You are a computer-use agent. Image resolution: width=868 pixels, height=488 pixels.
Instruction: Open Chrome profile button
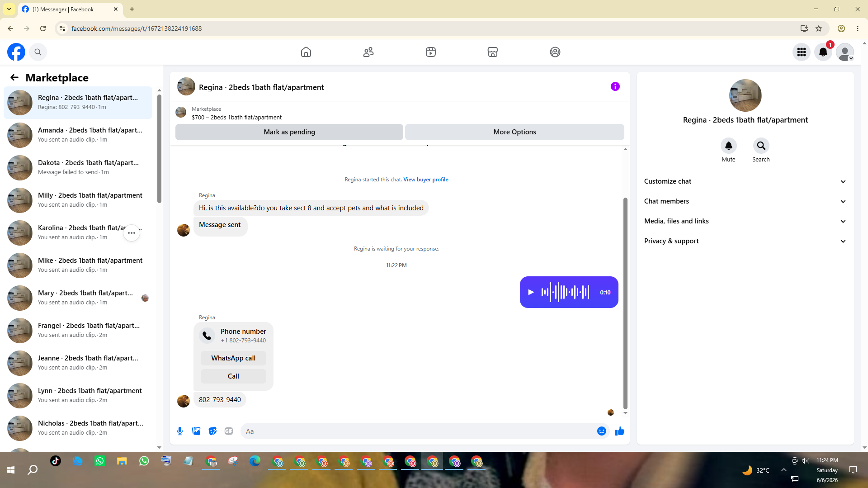(841, 28)
